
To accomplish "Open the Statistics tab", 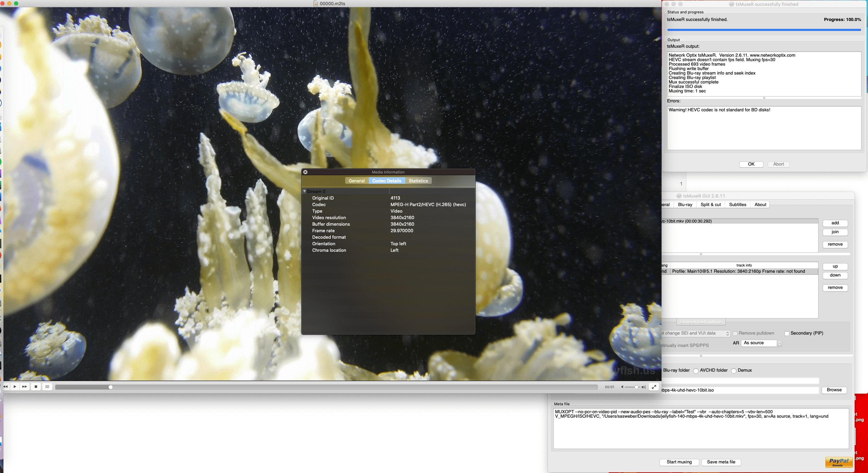I will [x=418, y=181].
